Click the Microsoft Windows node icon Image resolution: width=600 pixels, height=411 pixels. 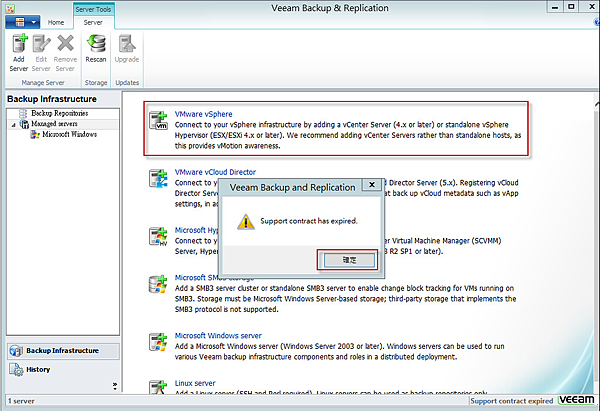(35, 134)
